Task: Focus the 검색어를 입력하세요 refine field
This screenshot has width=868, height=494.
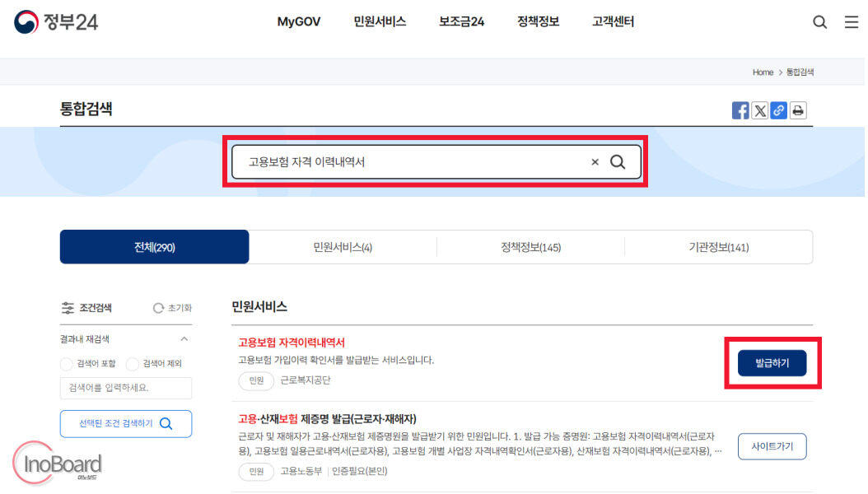Action: (126, 388)
